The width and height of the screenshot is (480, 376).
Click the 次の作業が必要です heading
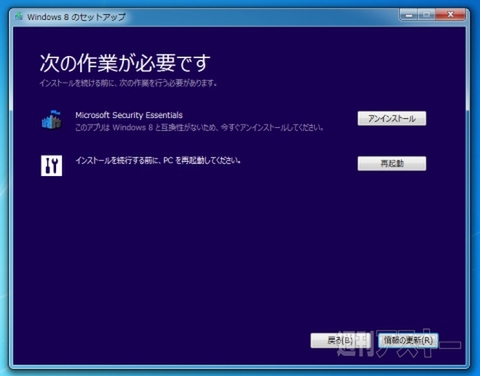pyautogui.click(x=125, y=63)
